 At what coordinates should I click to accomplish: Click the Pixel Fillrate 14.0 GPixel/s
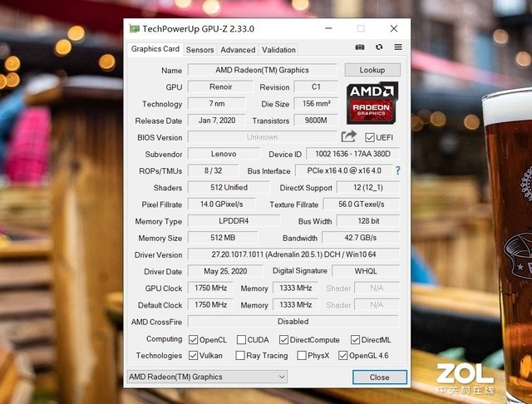tap(222, 204)
